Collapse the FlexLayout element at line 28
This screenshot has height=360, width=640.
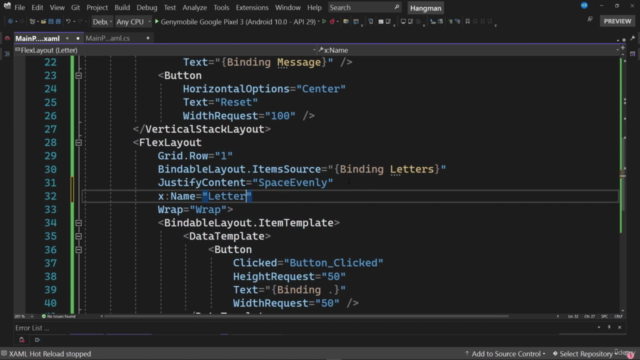pyautogui.click(x=78, y=142)
